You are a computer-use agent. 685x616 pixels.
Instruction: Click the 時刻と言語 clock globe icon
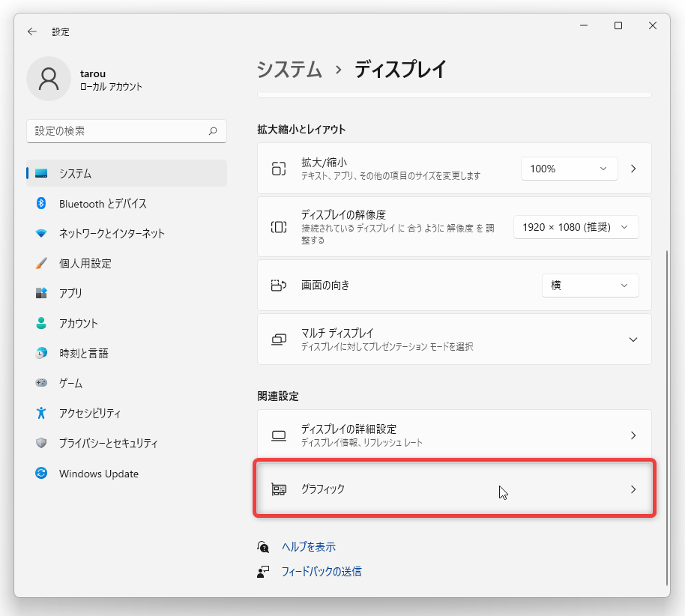pyautogui.click(x=41, y=353)
